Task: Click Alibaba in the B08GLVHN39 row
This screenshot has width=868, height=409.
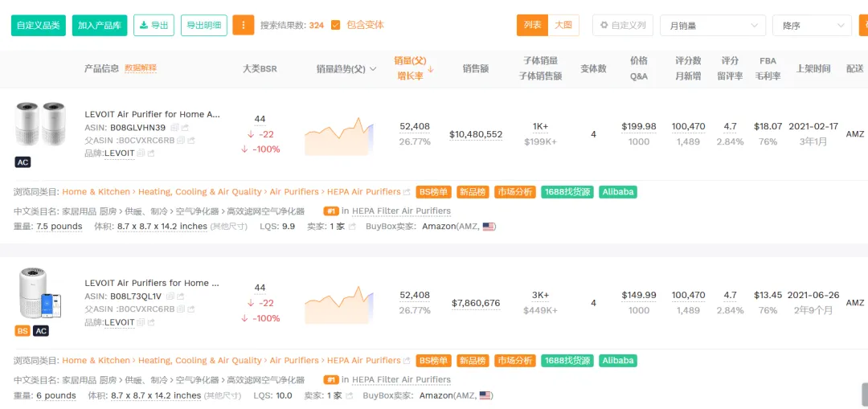Action: [x=618, y=192]
